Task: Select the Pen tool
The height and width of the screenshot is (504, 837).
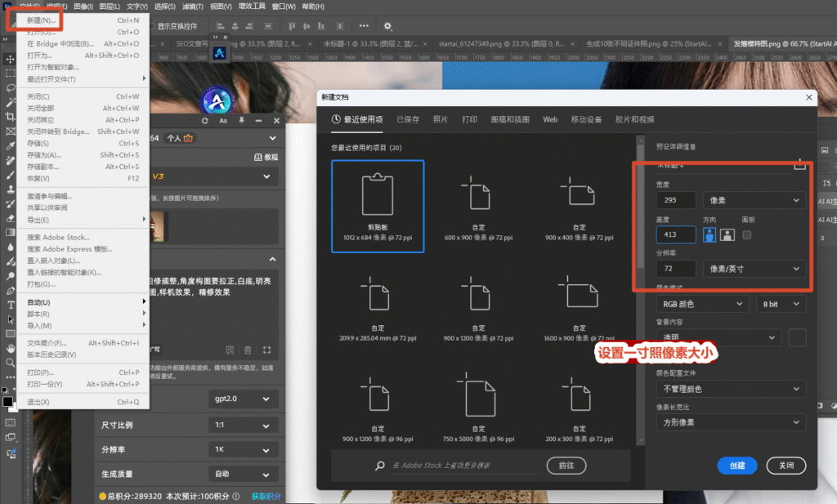Action: (10, 290)
